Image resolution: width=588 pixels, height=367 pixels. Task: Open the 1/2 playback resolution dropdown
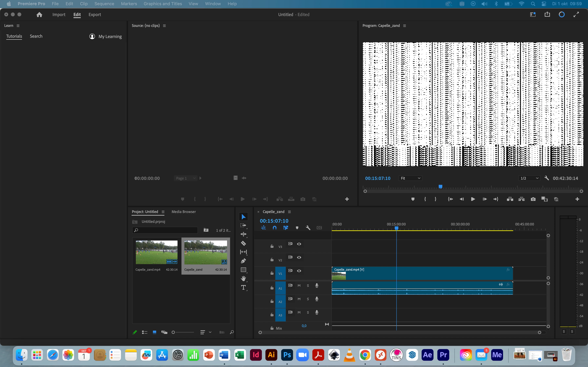coord(529,178)
